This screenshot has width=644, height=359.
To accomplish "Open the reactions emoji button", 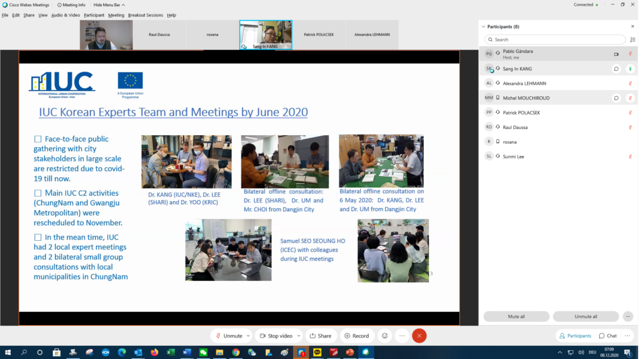I will [385, 336].
